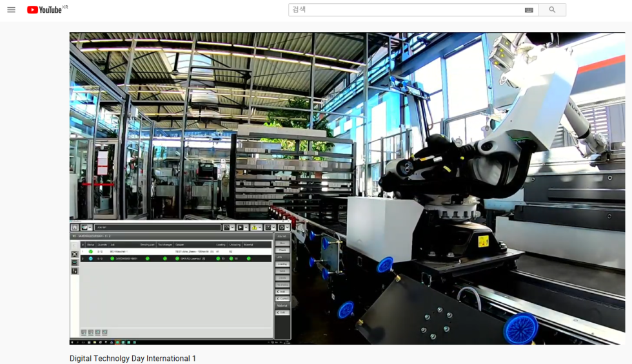Click the Material section header in right panel
The height and width of the screenshot is (364, 632).
(x=282, y=305)
